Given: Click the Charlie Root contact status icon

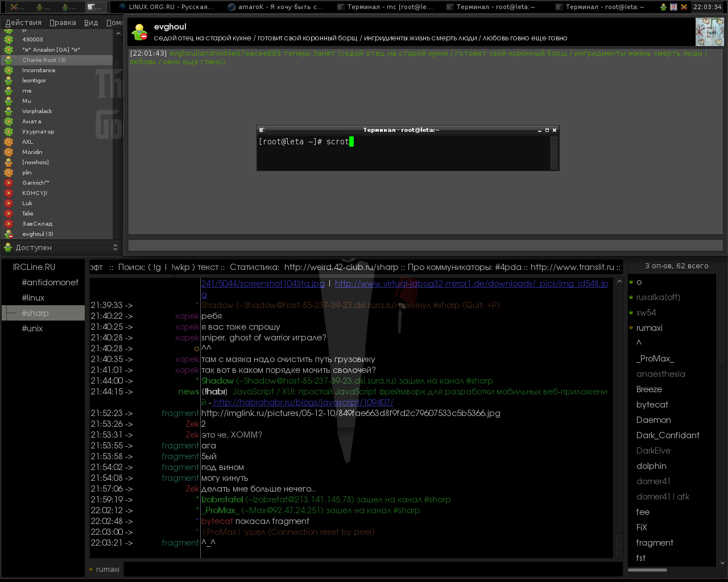Looking at the screenshot, I should tap(9, 60).
